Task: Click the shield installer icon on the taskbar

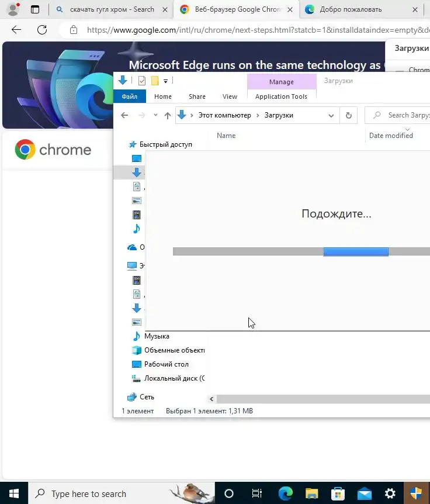Action: tap(416, 493)
